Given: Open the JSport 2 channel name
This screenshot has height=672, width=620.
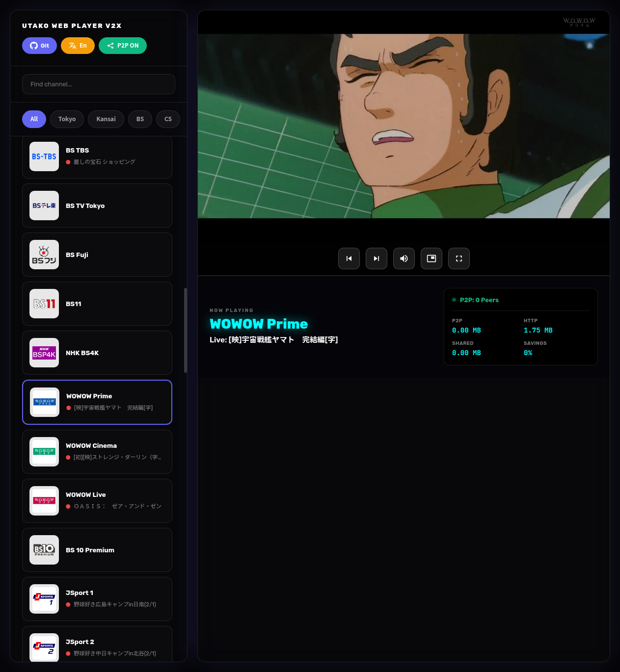Looking at the screenshot, I should tap(80, 642).
